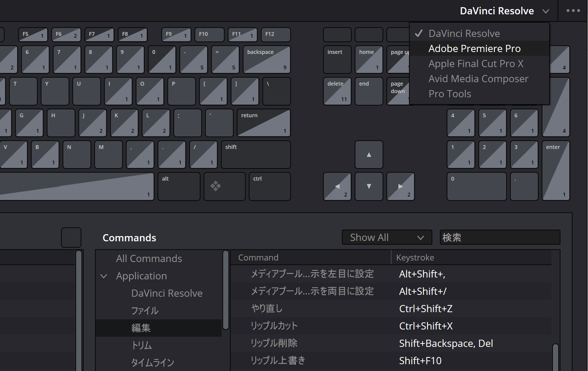Image resolution: width=588 pixels, height=371 pixels.
Task: Select the right ctrl key
Action: click(270, 186)
